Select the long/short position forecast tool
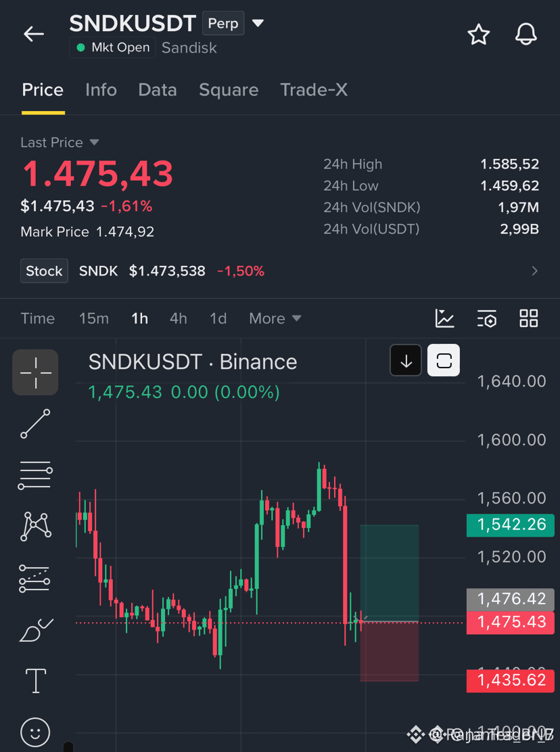This screenshot has width=560, height=752. (34, 579)
